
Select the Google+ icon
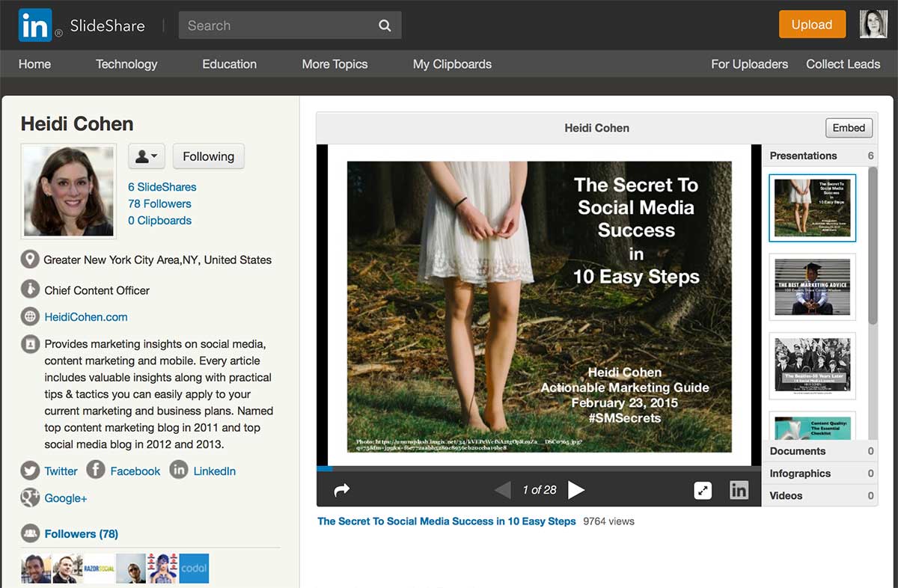point(29,497)
